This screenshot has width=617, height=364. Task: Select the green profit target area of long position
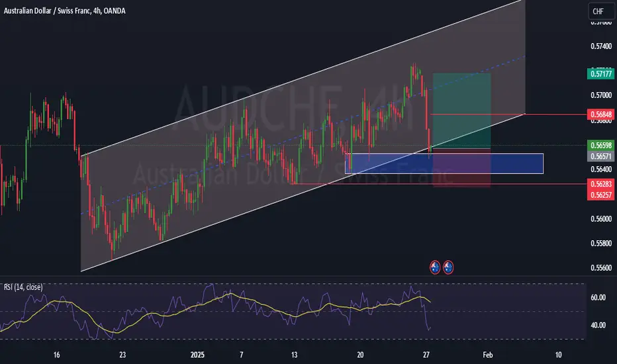(x=461, y=111)
